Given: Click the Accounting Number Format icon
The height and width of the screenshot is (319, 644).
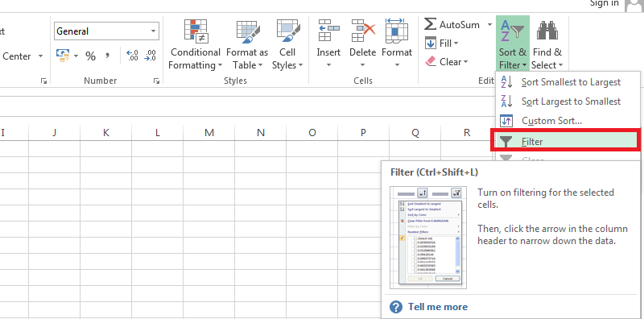Looking at the screenshot, I should click(x=63, y=56).
